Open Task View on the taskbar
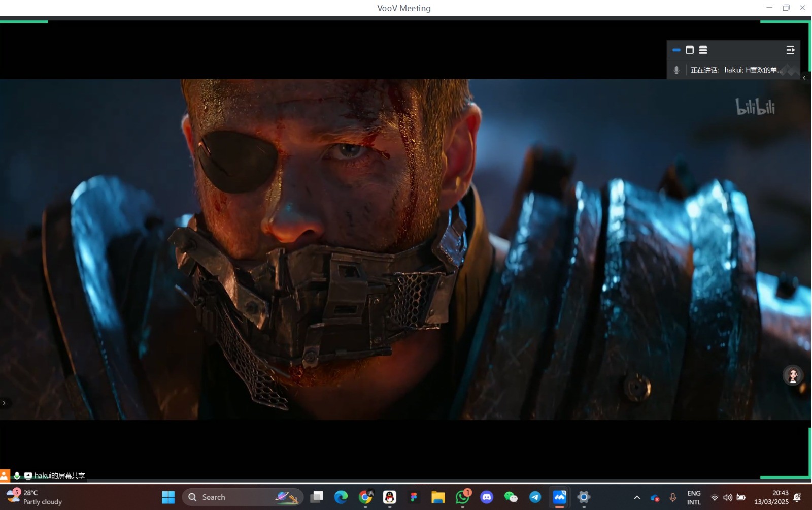 [x=317, y=497]
